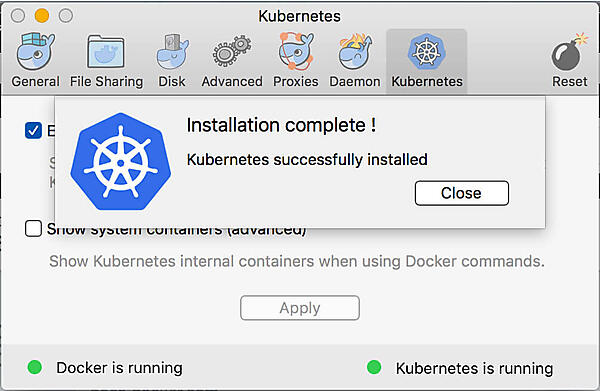Click the "Installation complete !" heading

[281, 125]
